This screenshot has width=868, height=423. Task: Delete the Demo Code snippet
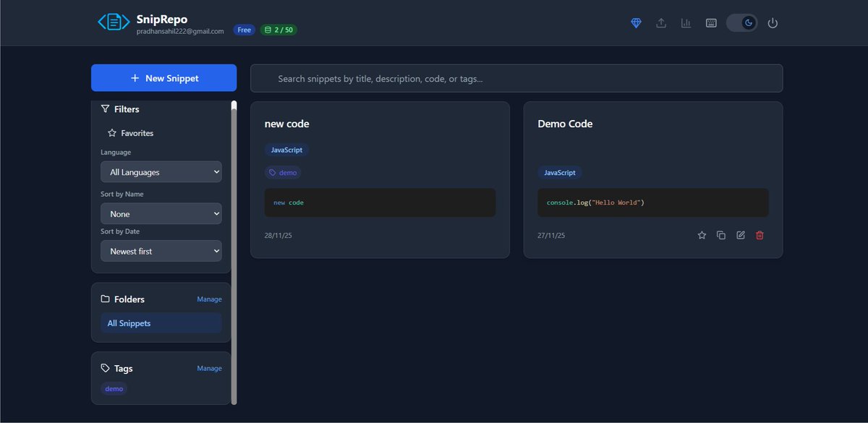pos(759,235)
